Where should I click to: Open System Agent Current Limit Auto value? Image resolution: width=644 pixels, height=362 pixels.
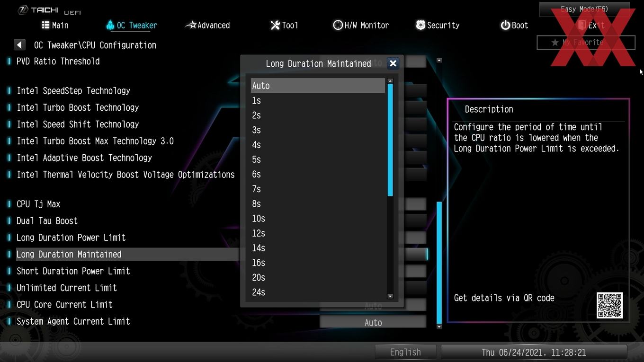click(x=373, y=322)
